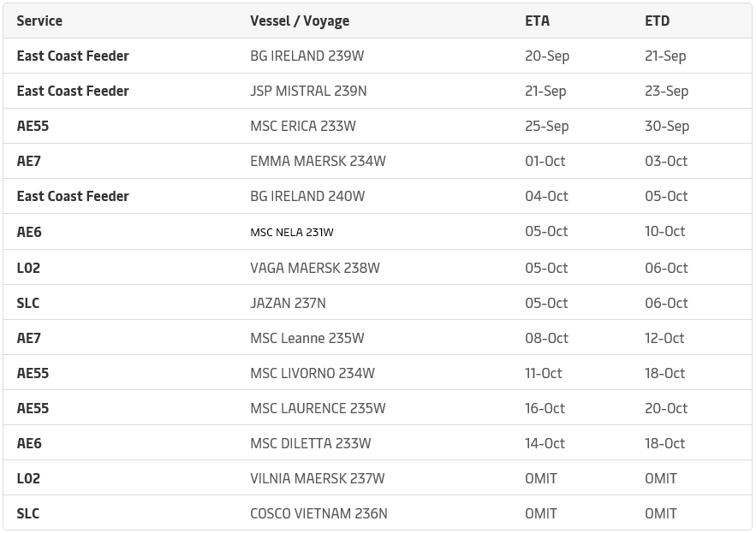Click MSC Leanne 235W vessel cell
Image resolution: width=756 pixels, height=533 pixels.
[x=307, y=338]
